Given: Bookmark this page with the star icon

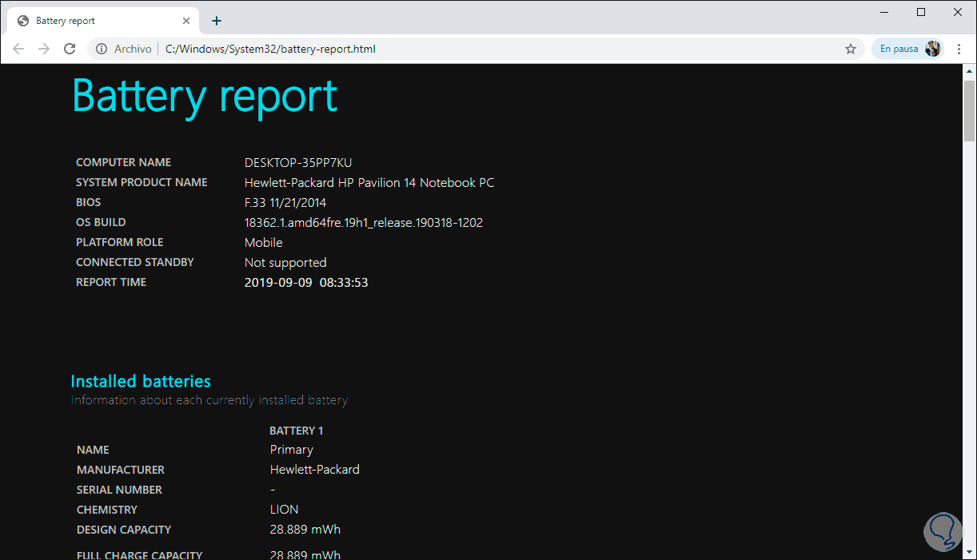Looking at the screenshot, I should click(x=851, y=49).
